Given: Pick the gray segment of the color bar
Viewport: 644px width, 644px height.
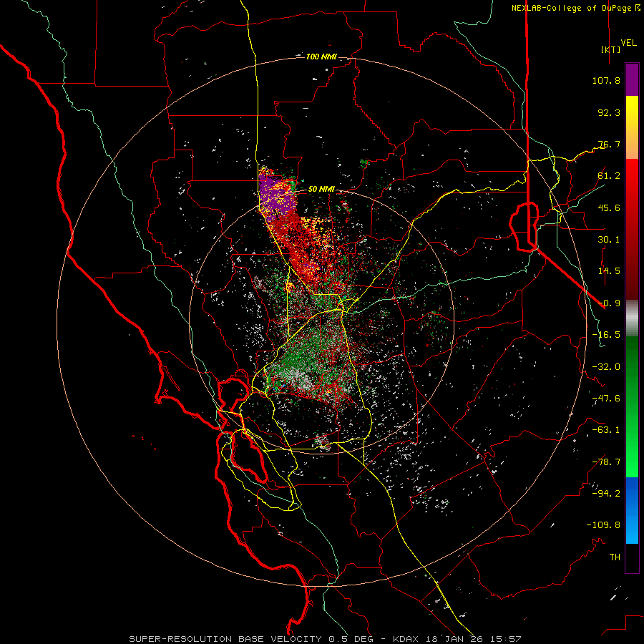Looking at the screenshot, I should [632, 318].
